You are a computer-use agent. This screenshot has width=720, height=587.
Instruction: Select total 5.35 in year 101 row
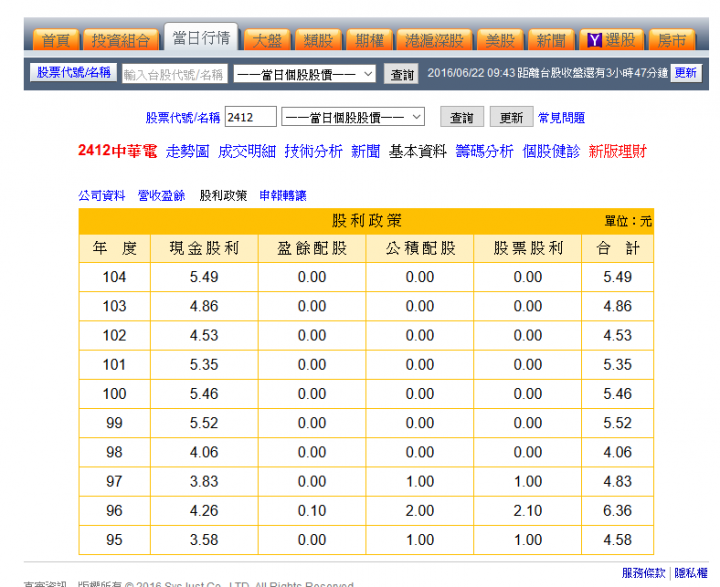(x=618, y=365)
